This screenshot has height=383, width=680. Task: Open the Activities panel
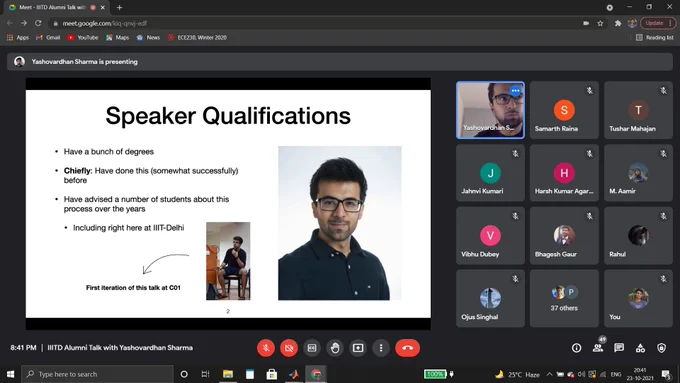[640, 348]
